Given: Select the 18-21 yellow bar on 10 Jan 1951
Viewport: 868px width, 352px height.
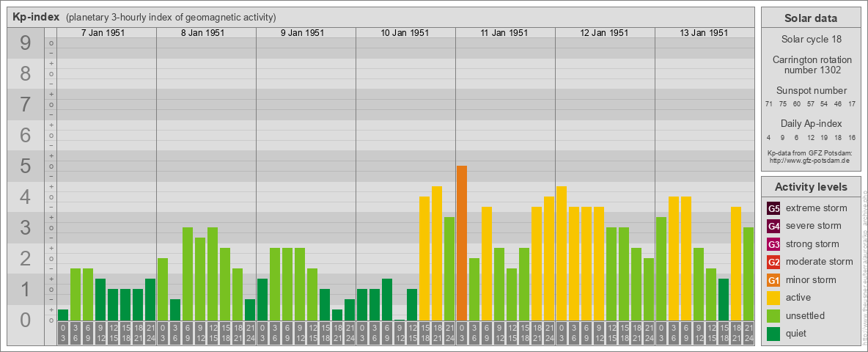Looking at the screenshot, I should 437,254.
